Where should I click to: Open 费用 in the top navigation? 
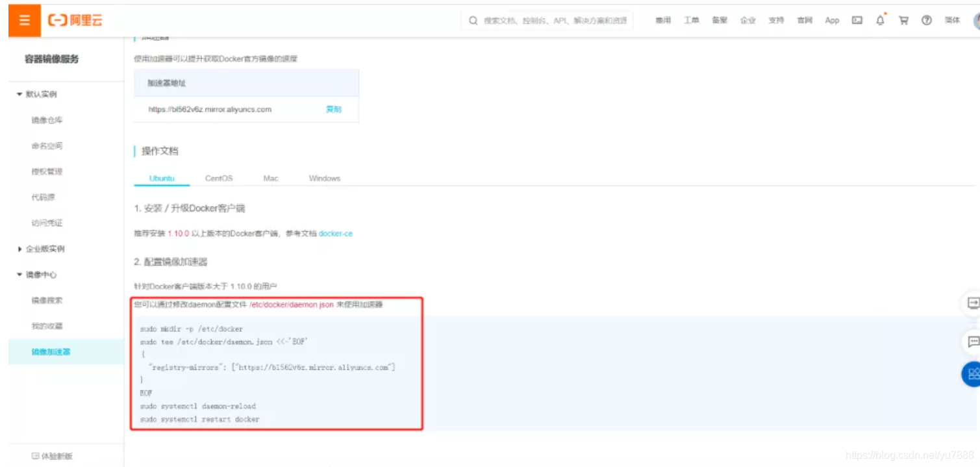point(662,21)
